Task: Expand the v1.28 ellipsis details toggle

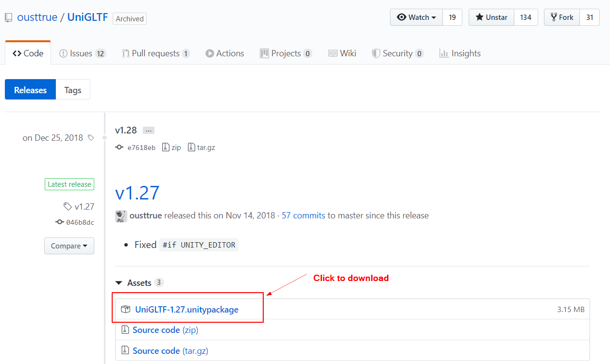Action: click(x=149, y=131)
